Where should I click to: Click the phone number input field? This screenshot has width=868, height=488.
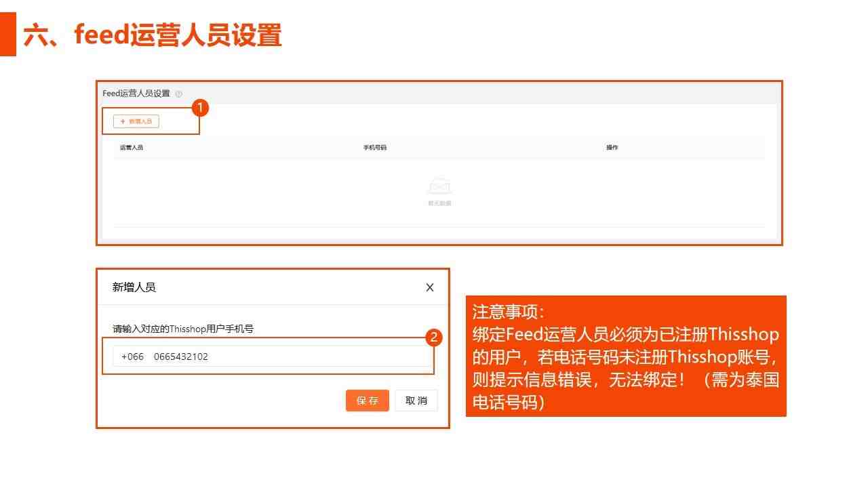[x=273, y=357]
